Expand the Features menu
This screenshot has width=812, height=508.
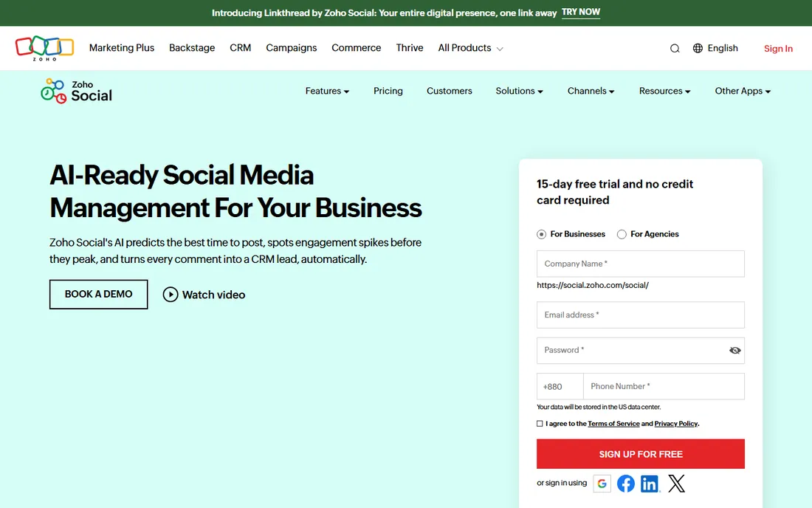point(327,91)
